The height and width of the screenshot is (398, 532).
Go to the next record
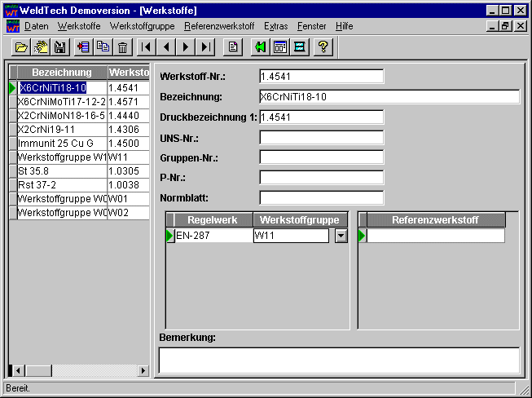pos(186,47)
